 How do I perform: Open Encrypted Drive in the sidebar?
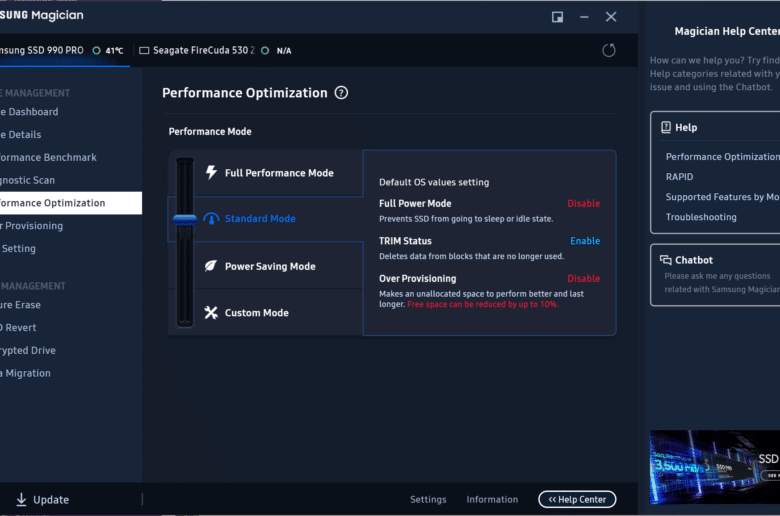click(x=71, y=351)
